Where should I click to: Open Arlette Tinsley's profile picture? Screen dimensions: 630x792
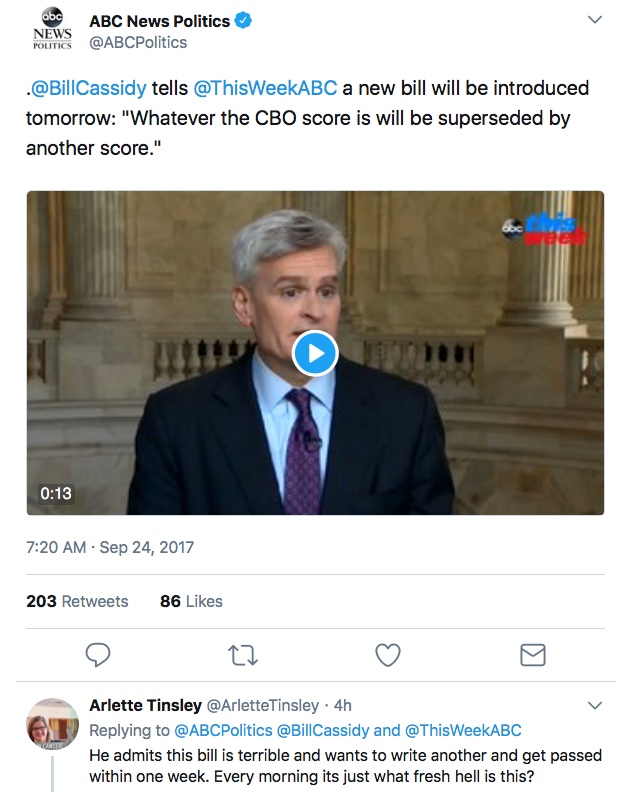52,723
